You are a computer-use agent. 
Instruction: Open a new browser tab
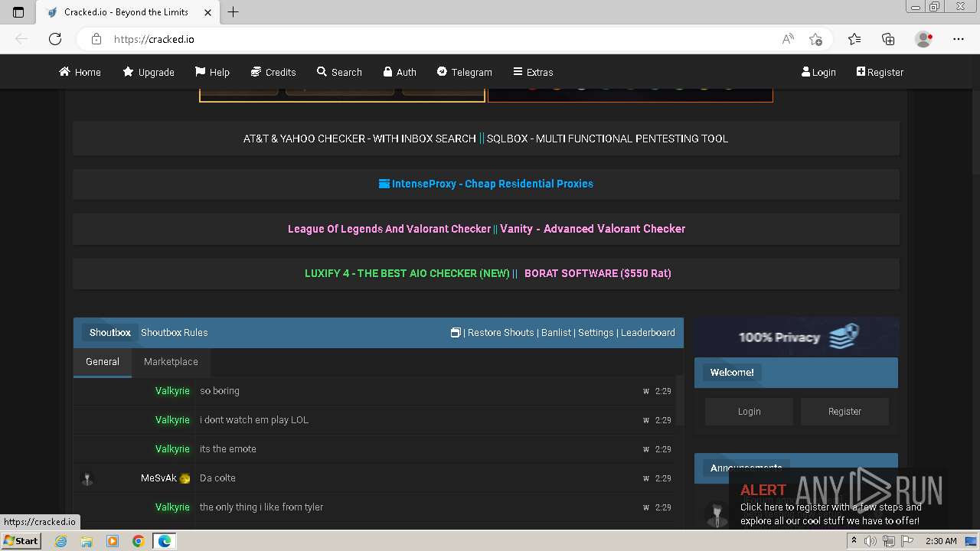pos(234,12)
